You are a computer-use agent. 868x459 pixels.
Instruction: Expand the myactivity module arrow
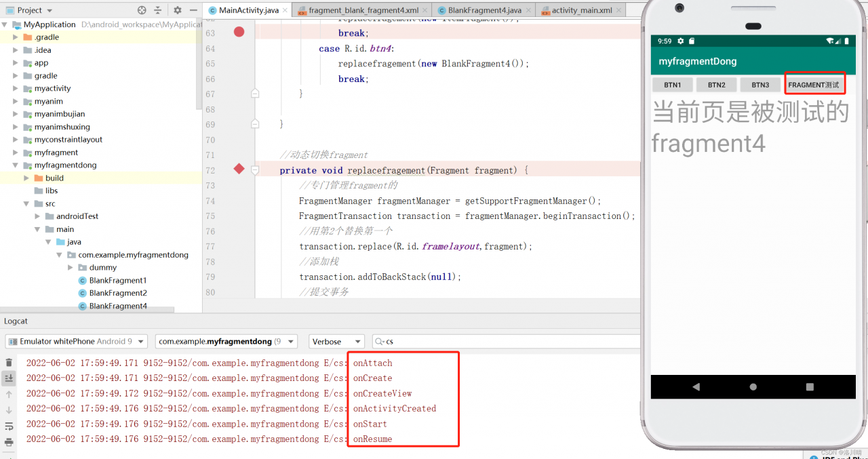[16, 89]
